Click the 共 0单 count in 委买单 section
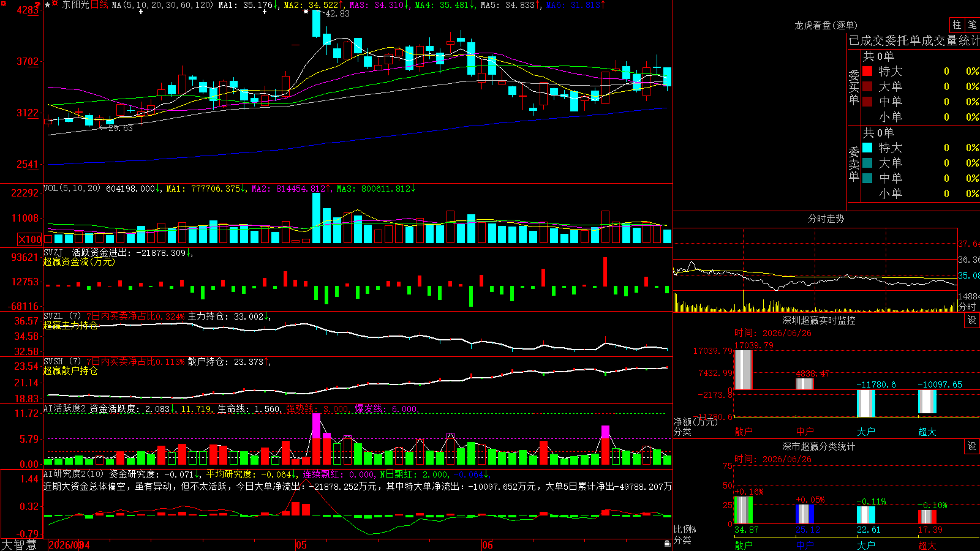This screenshot has width=980, height=551. 878,56
